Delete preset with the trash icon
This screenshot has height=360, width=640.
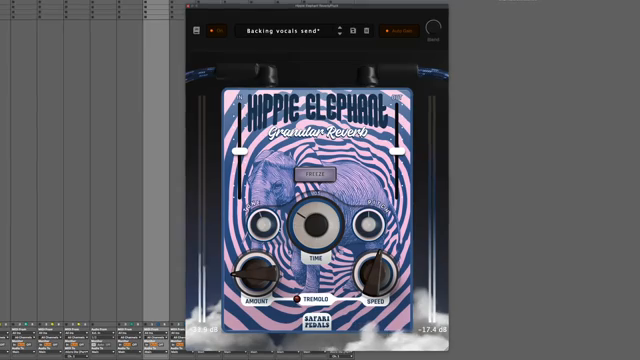367,31
